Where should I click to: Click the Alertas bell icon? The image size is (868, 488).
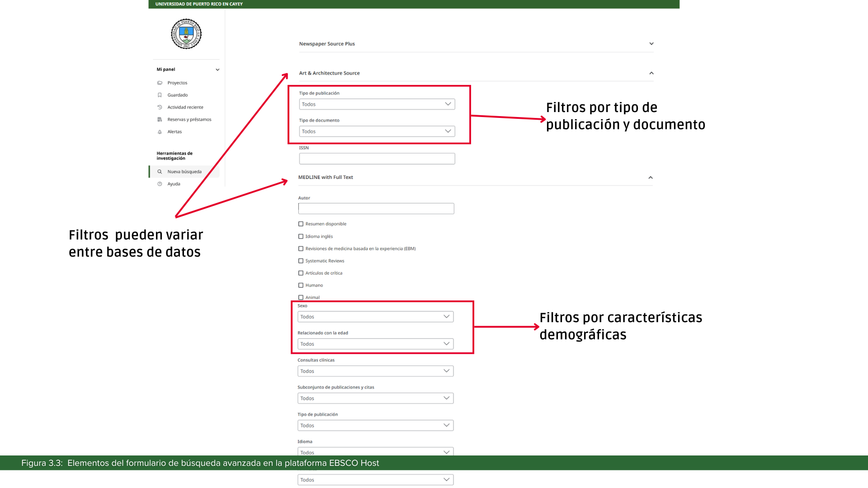click(x=160, y=132)
